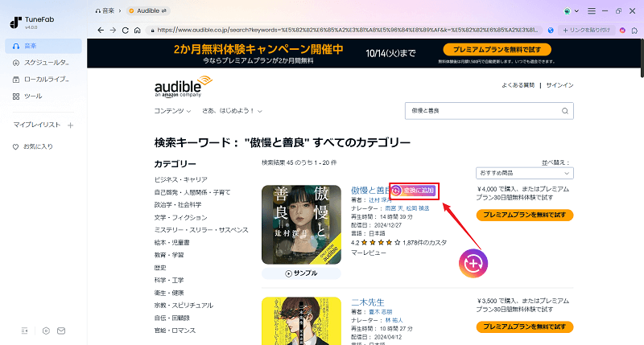The width and height of the screenshot is (644, 345).
Task: Click 変換に追加 button on 傲慢と善良
Action: [413, 191]
